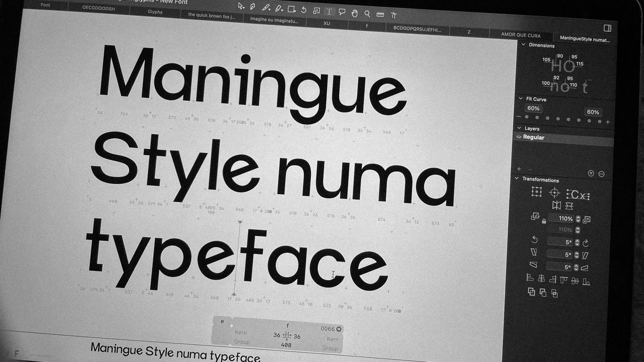Select the Regular layer

(564, 139)
